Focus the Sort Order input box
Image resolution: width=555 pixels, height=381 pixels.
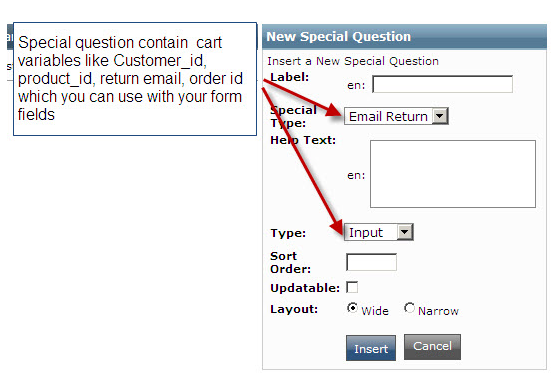pyautogui.click(x=371, y=262)
